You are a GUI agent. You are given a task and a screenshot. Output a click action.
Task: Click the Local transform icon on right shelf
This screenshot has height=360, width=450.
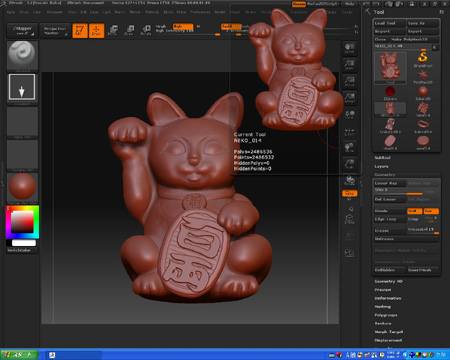pos(349,115)
